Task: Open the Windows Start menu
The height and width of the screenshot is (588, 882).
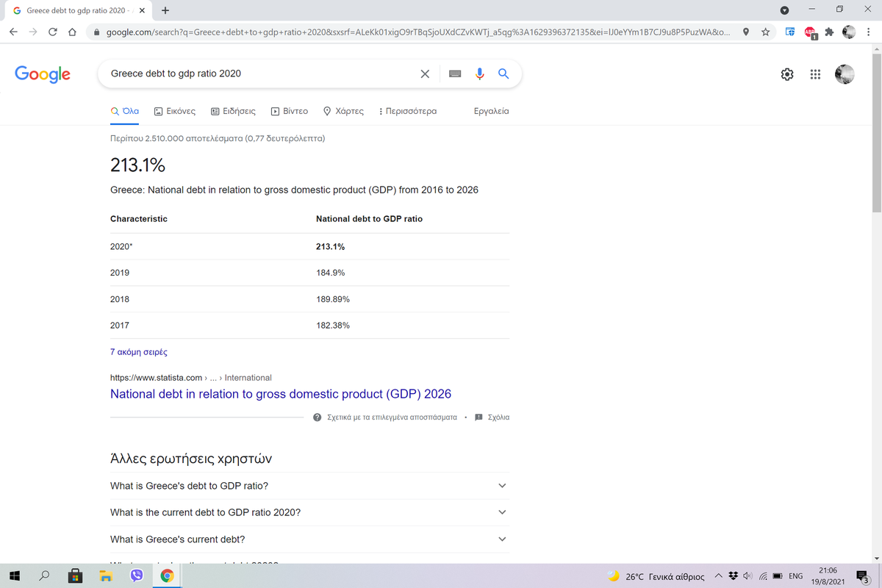Action: click(x=15, y=576)
